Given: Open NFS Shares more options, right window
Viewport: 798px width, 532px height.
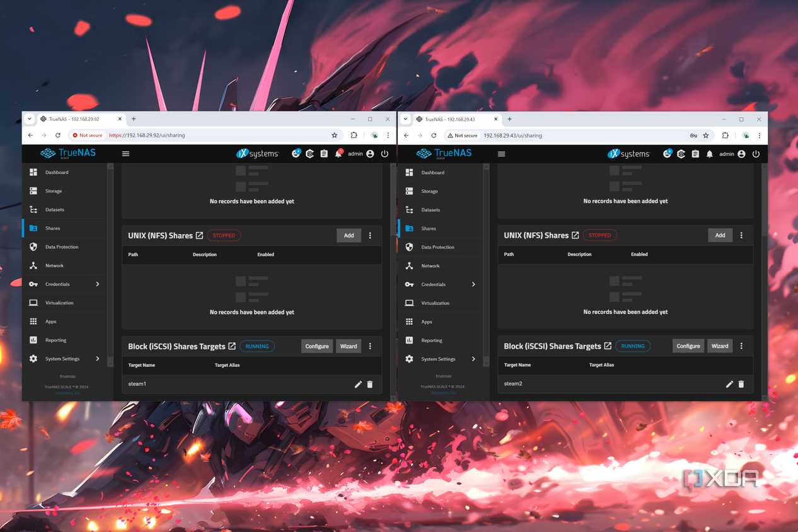Looking at the screenshot, I should pyautogui.click(x=741, y=235).
